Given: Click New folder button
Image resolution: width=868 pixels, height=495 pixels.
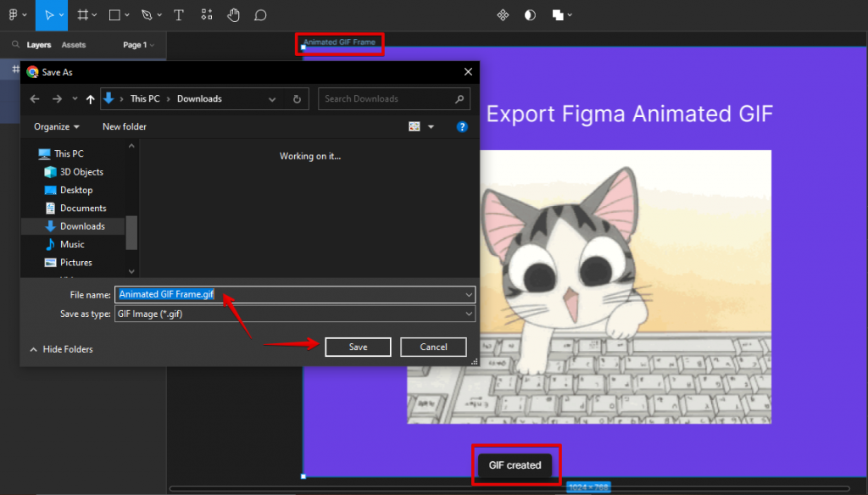Looking at the screenshot, I should (x=125, y=126).
